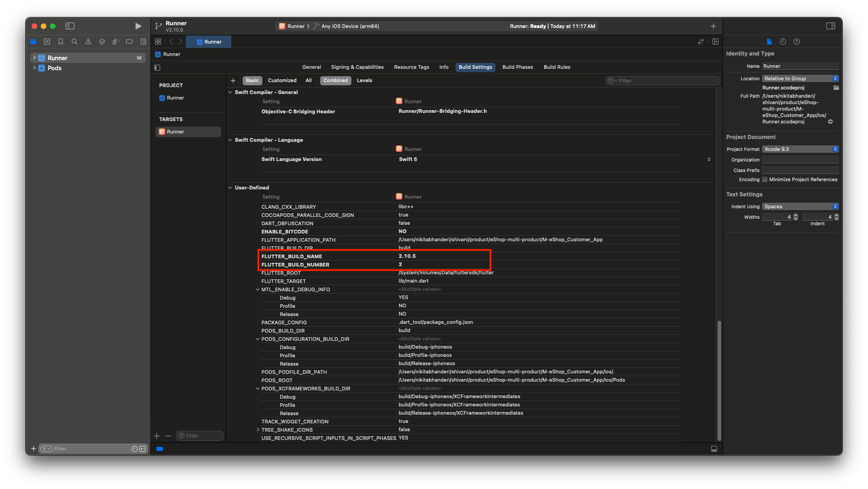Collapse PODS_XCFRAMEWORKS_BUILD_DIR setting
Viewport: 868px width, 489px height.
258,389
